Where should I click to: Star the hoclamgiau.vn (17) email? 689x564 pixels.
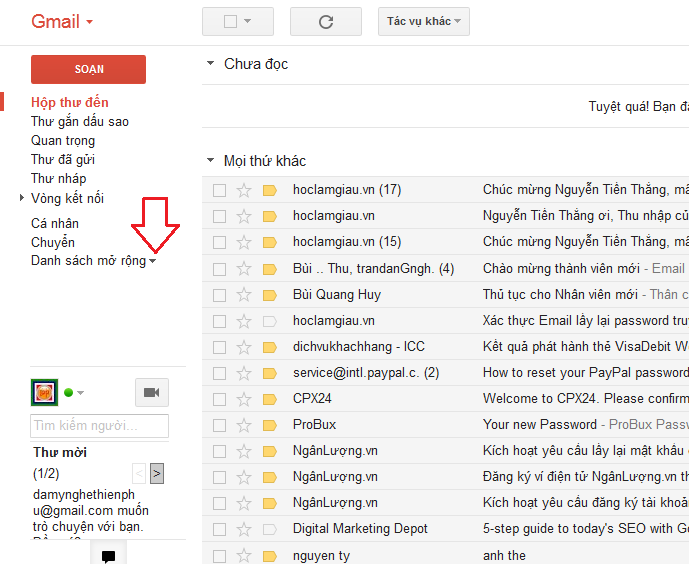[244, 190]
